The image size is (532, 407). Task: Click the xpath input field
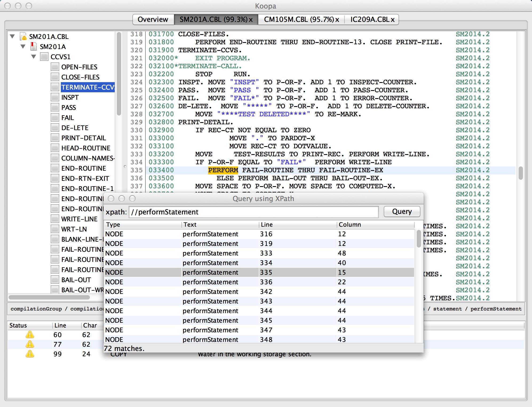[x=253, y=212]
